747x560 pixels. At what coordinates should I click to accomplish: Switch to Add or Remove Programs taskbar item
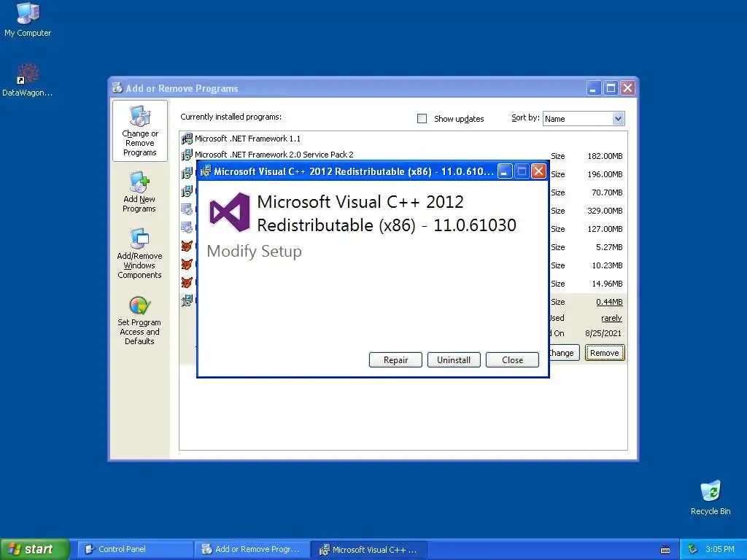pyautogui.click(x=252, y=549)
